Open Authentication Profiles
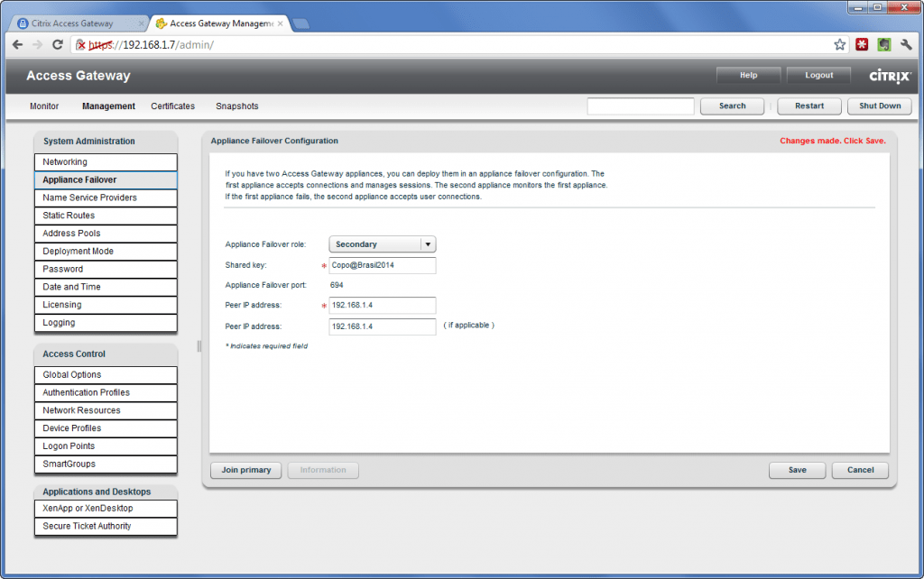The width and height of the screenshot is (924, 579). 106,392
